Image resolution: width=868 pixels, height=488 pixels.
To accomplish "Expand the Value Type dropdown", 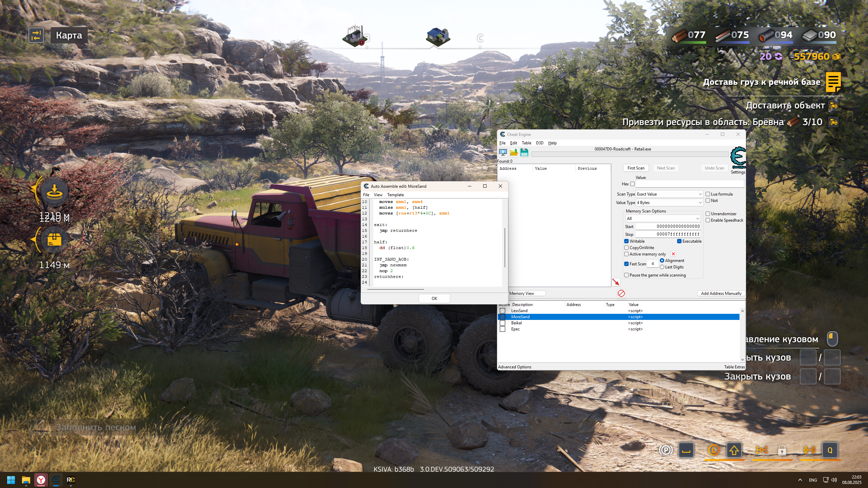I will click(x=669, y=203).
